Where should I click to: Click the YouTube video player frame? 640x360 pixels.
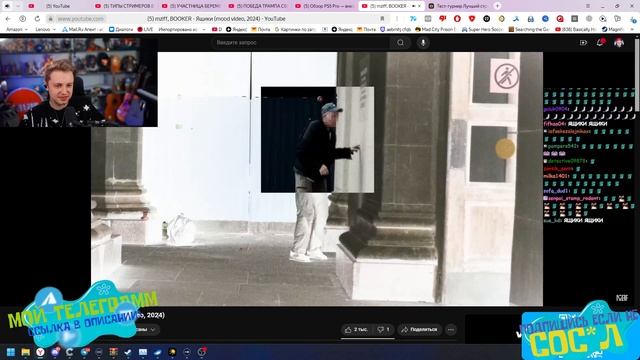[317, 179]
